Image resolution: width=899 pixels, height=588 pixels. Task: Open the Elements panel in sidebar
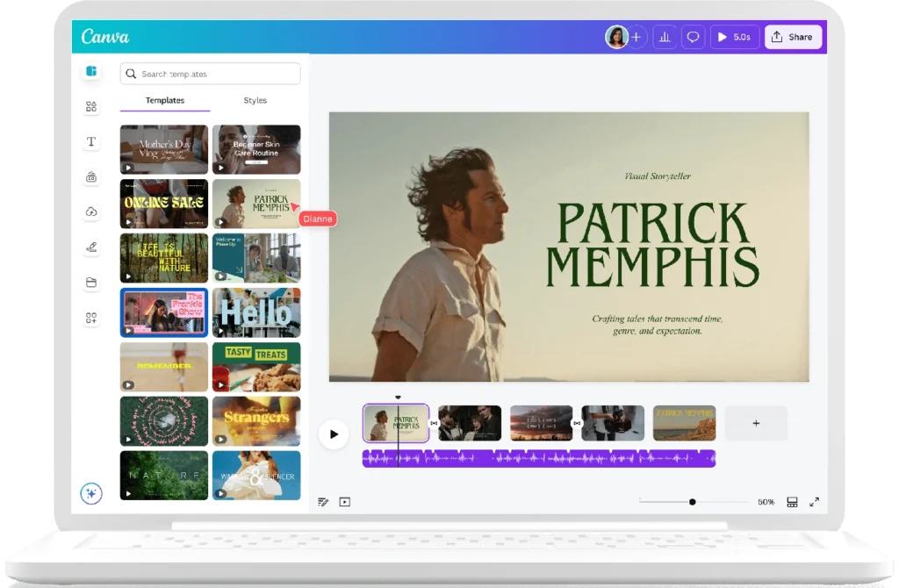pos(91,107)
